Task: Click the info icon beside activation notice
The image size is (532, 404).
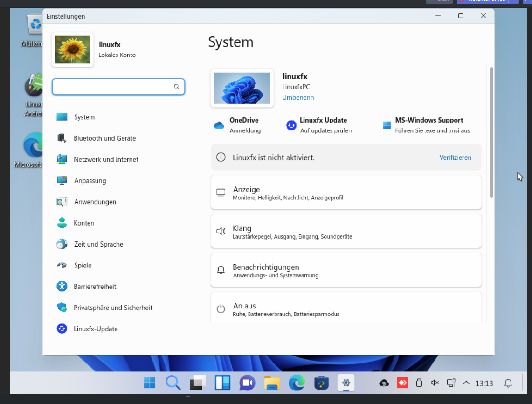Action: pos(221,157)
